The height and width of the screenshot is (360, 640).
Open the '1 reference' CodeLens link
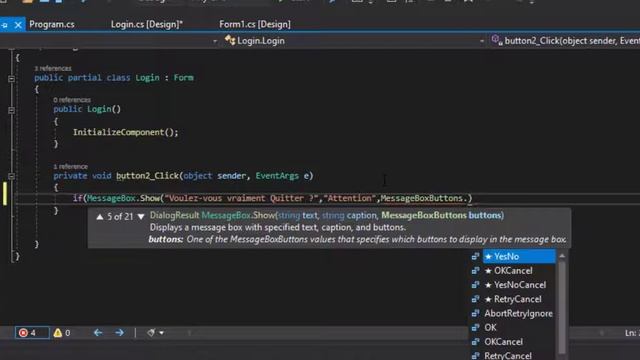coord(70,167)
